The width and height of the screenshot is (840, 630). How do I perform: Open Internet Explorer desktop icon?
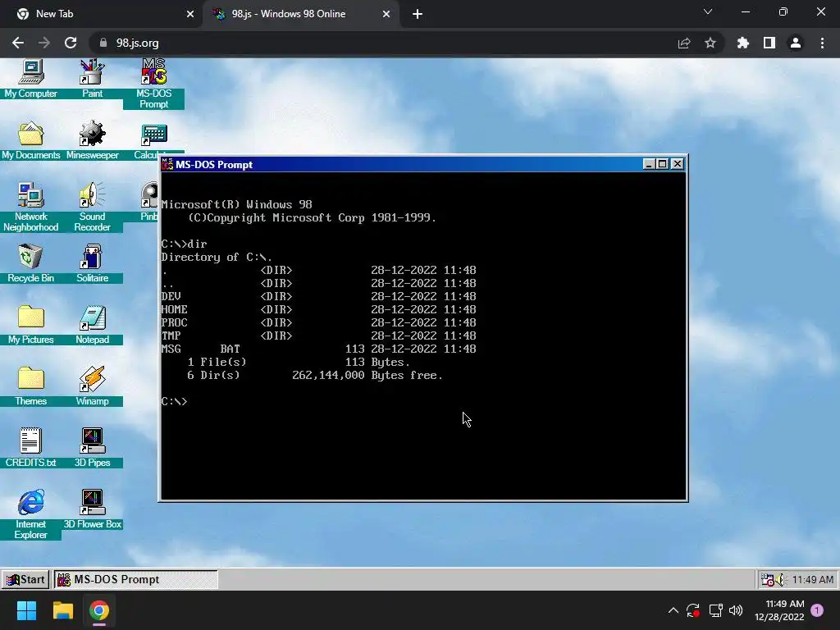point(30,514)
